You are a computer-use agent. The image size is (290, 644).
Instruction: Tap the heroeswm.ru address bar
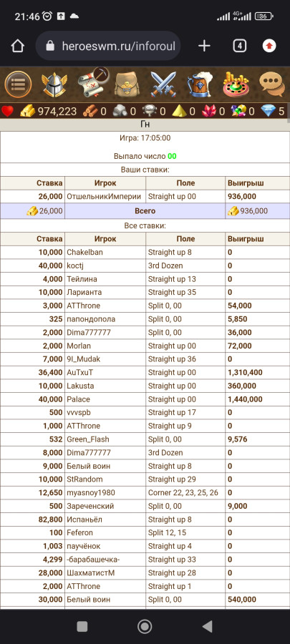(x=108, y=46)
